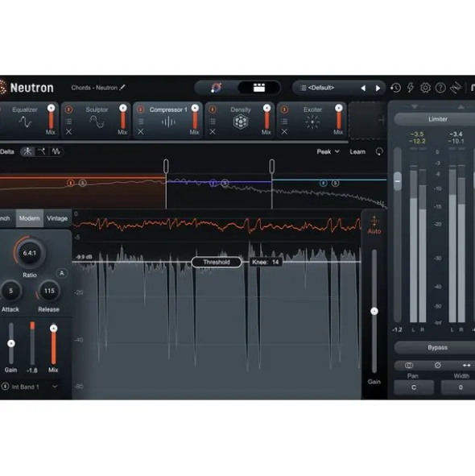Click the Equalizer Mix slider
This screenshot has width=475, height=476.
tap(51, 118)
